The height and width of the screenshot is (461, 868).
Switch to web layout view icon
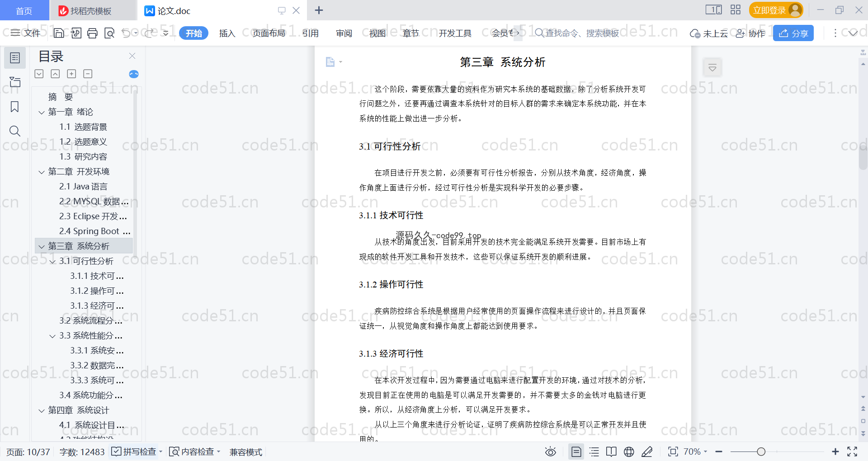tap(629, 452)
